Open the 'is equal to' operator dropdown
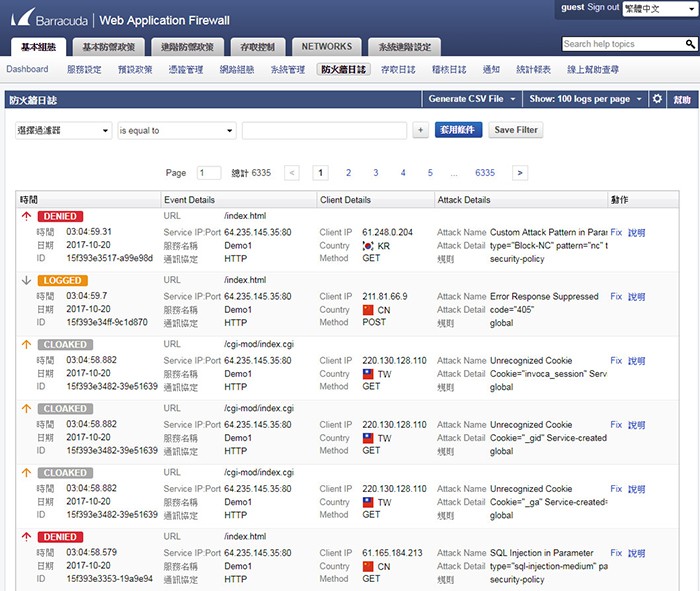This screenshot has width=700, height=591. [175, 130]
